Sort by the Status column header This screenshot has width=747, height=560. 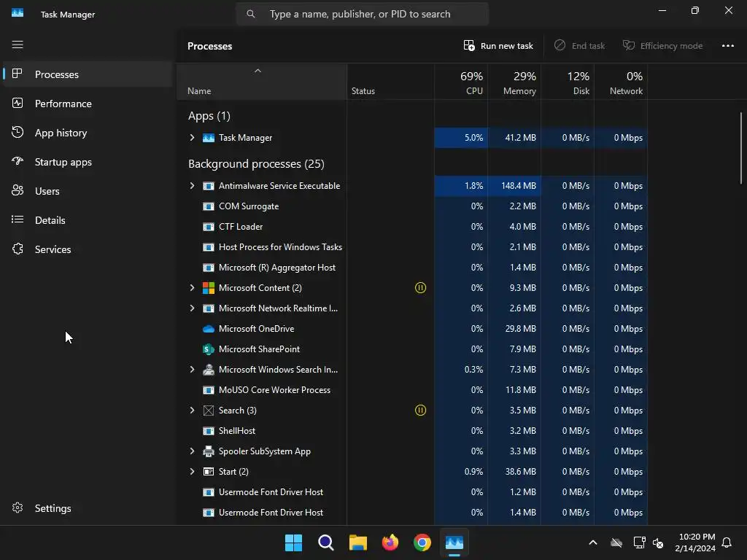(390, 82)
